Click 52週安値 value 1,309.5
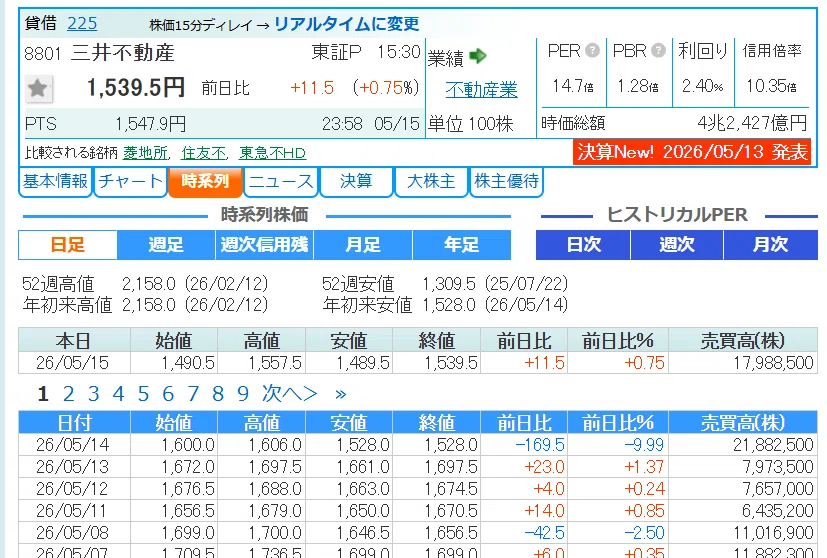The height and width of the screenshot is (558, 827). point(449,284)
